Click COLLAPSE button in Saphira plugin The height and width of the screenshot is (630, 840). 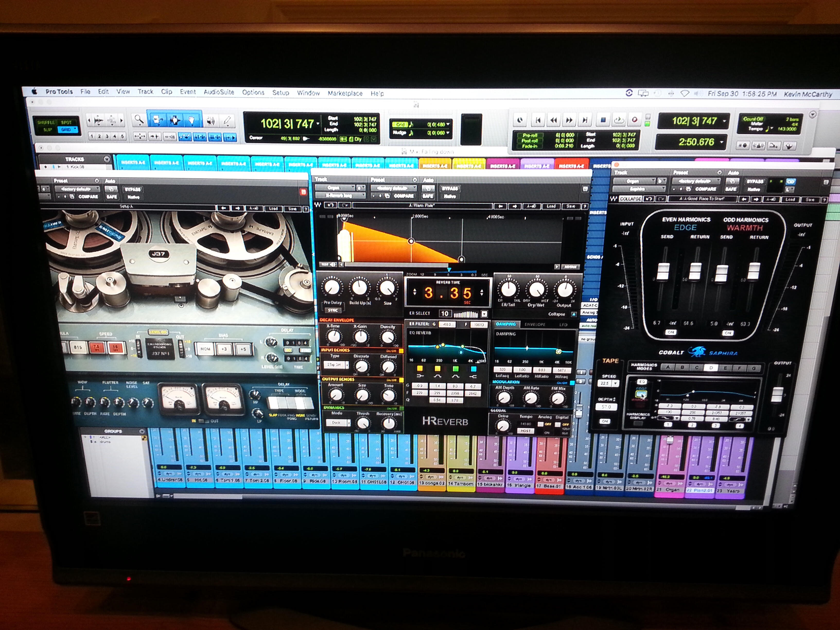coord(630,199)
